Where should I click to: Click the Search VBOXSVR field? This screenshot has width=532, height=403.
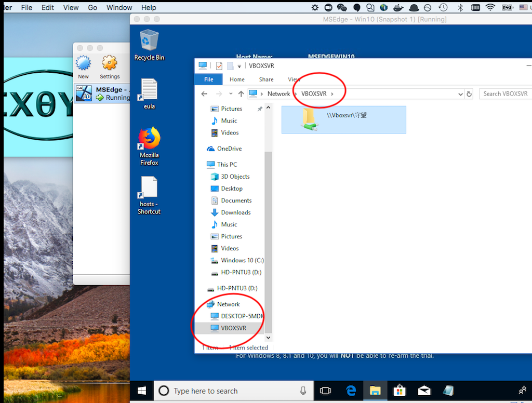point(506,94)
